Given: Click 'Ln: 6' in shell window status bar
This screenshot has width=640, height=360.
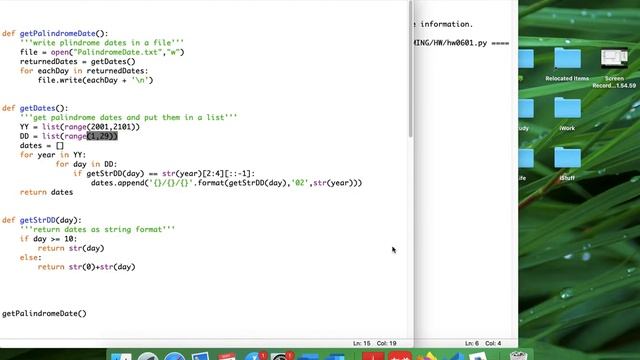Looking at the screenshot, I should click(472, 344).
